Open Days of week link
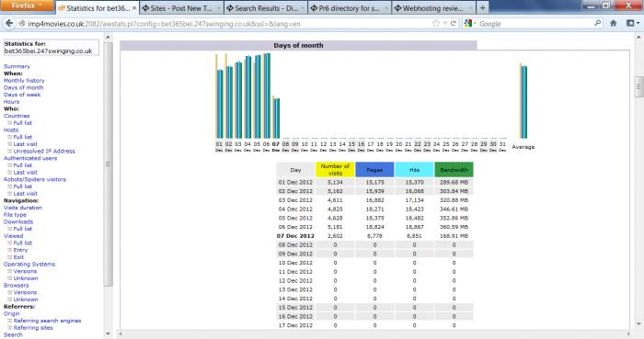Viewport: 644px width, 339px height. click(x=22, y=95)
